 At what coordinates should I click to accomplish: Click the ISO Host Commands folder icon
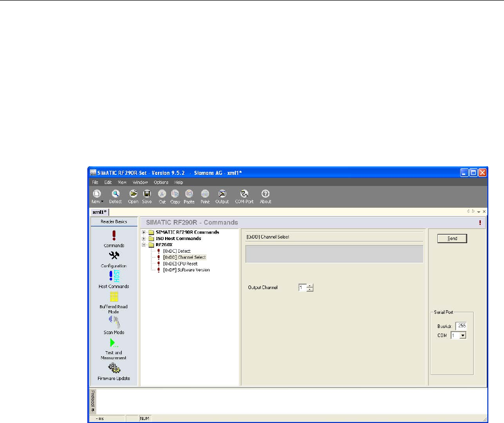[x=152, y=239]
